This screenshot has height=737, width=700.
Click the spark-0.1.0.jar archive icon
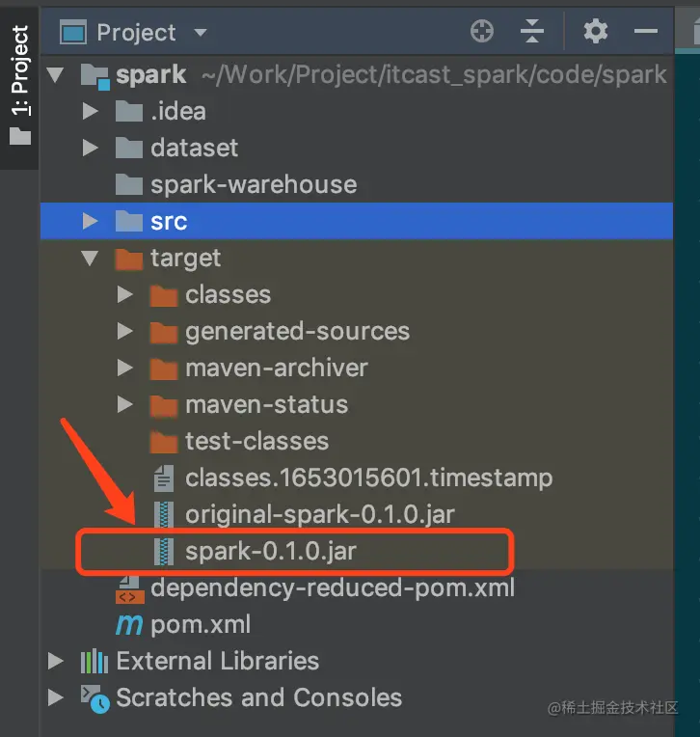pyautogui.click(x=164, y=552)
